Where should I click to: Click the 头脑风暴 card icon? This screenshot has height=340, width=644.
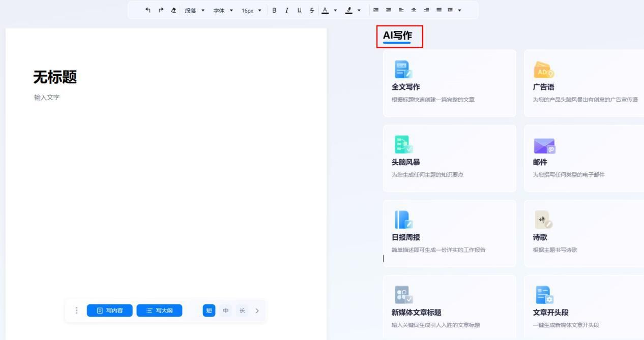404,144
